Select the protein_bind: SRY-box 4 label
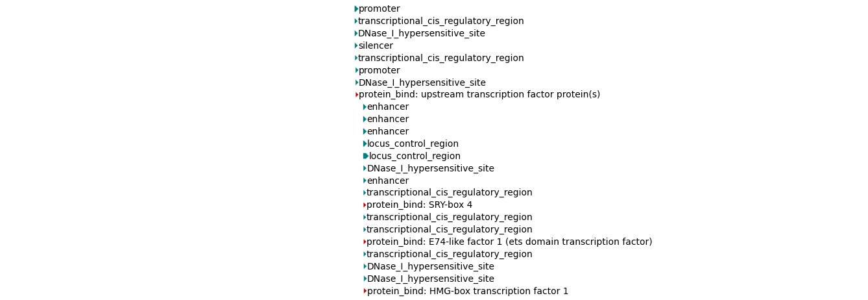The height and width of the screenshot is (300, 868). 419,205
